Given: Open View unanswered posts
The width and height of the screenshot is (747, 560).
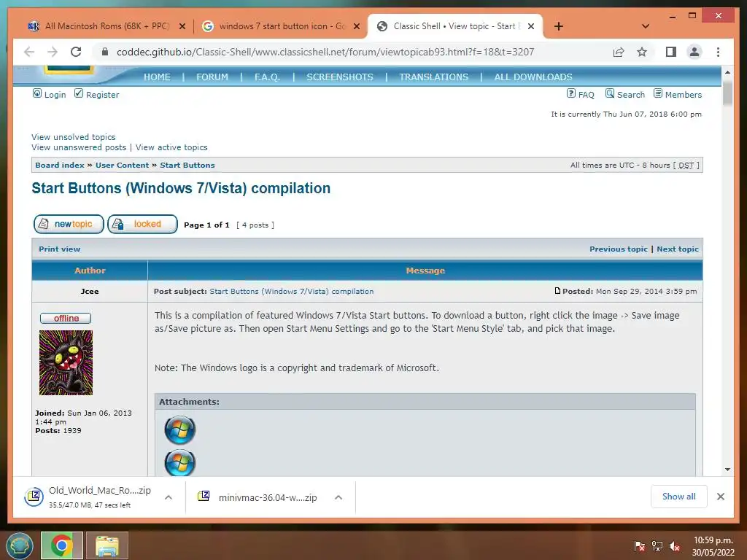Looking at the screenshot, I should [79, 147].
